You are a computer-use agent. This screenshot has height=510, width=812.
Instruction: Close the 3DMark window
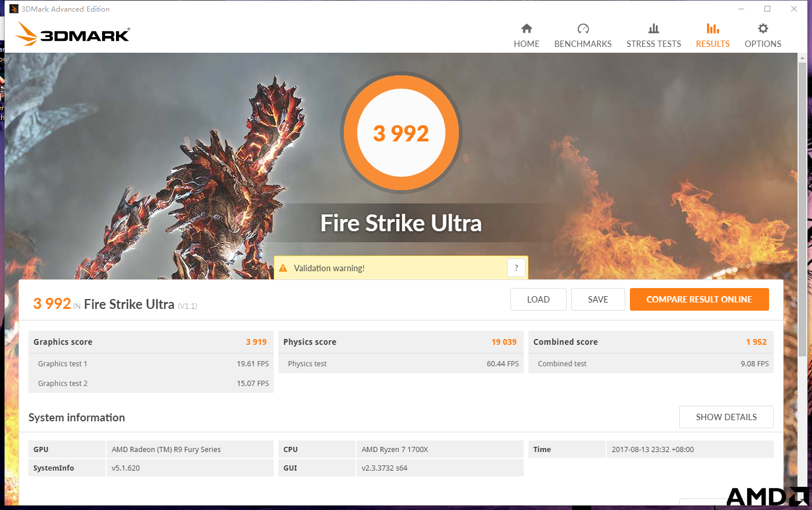pos(794,9)
